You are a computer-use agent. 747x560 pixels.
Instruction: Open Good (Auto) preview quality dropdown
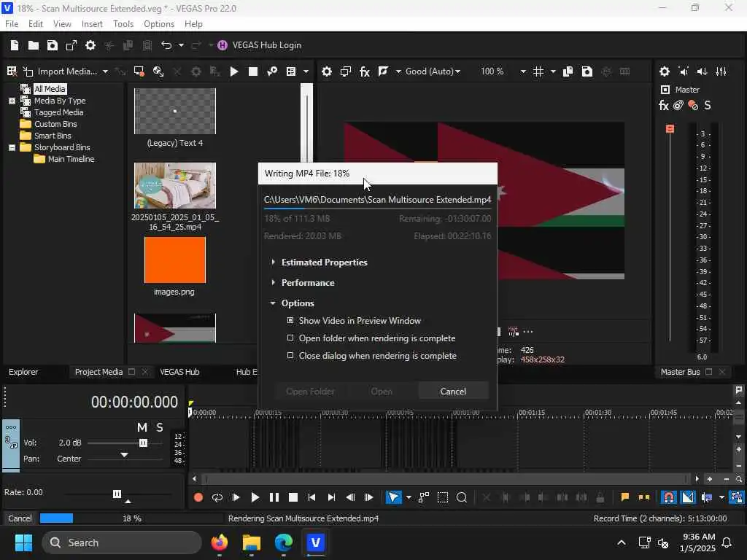point(433,71)
